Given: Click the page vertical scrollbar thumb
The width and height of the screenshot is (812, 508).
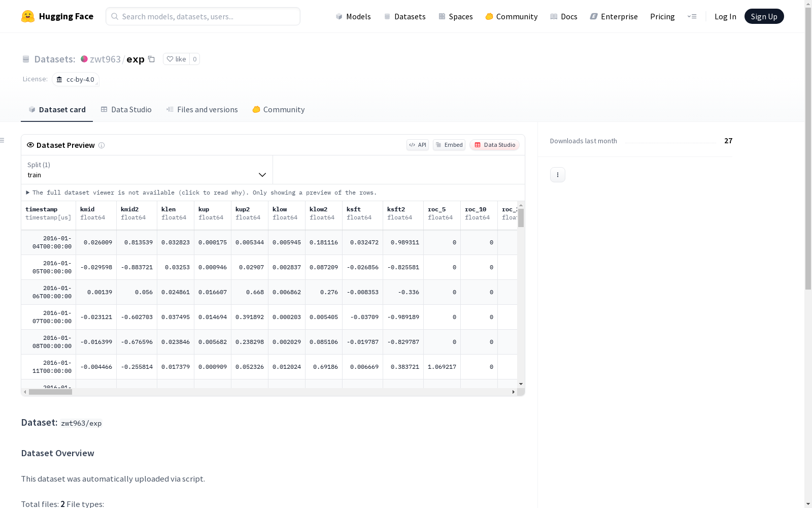Looking at the screenshot, I should [808, 147].
